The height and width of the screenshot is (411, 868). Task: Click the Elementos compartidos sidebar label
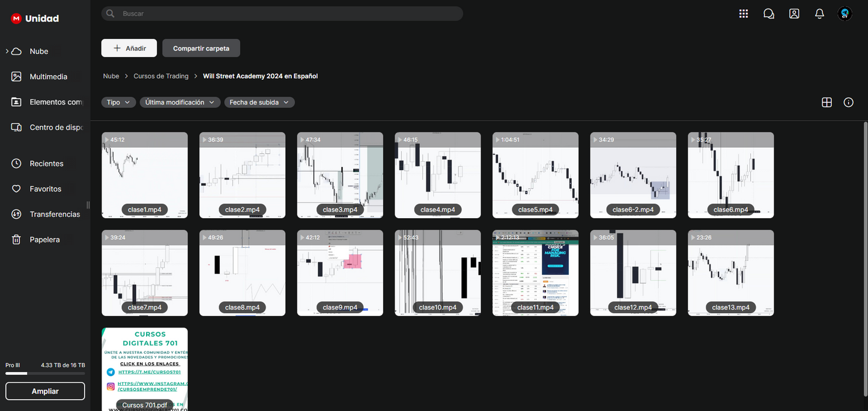pyautogui.click(x=56, y=102)
